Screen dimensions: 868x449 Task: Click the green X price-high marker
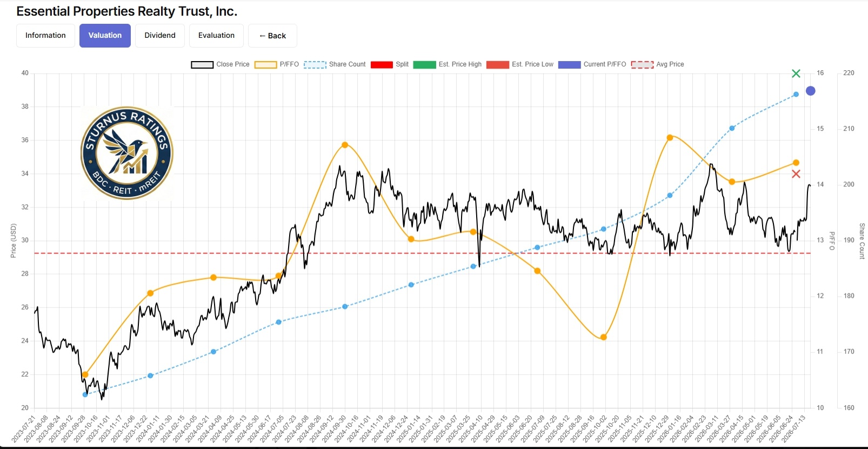point(796,73)
